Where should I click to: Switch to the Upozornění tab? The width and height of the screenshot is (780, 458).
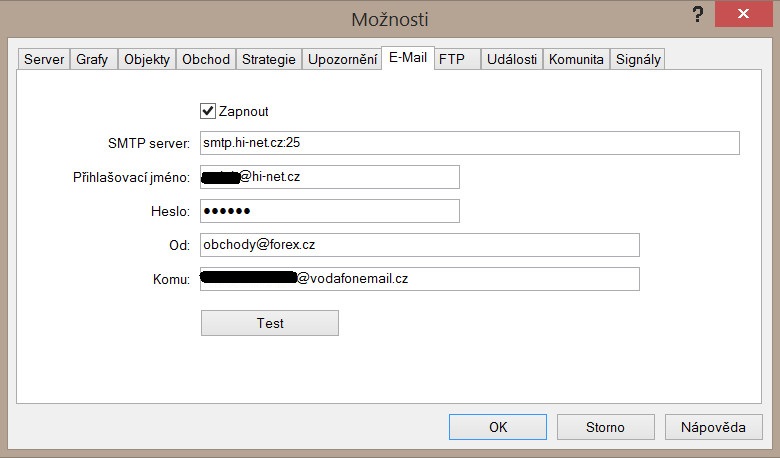tap(342, 59)
